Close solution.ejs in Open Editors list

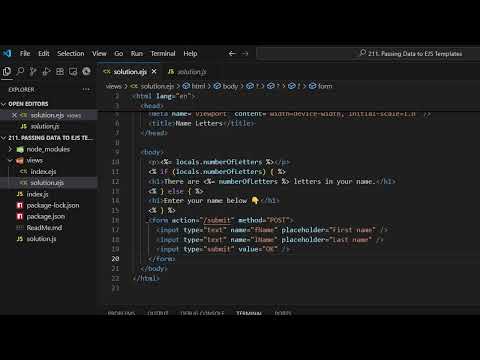[14, 115]
